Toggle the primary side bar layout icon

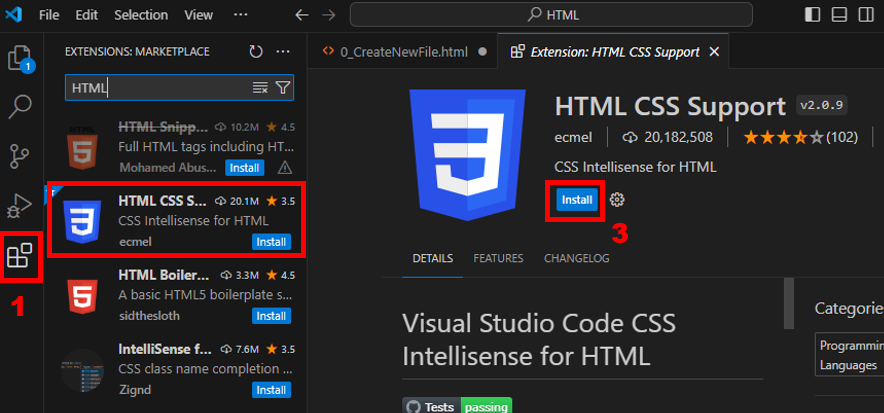pos(812,15)
